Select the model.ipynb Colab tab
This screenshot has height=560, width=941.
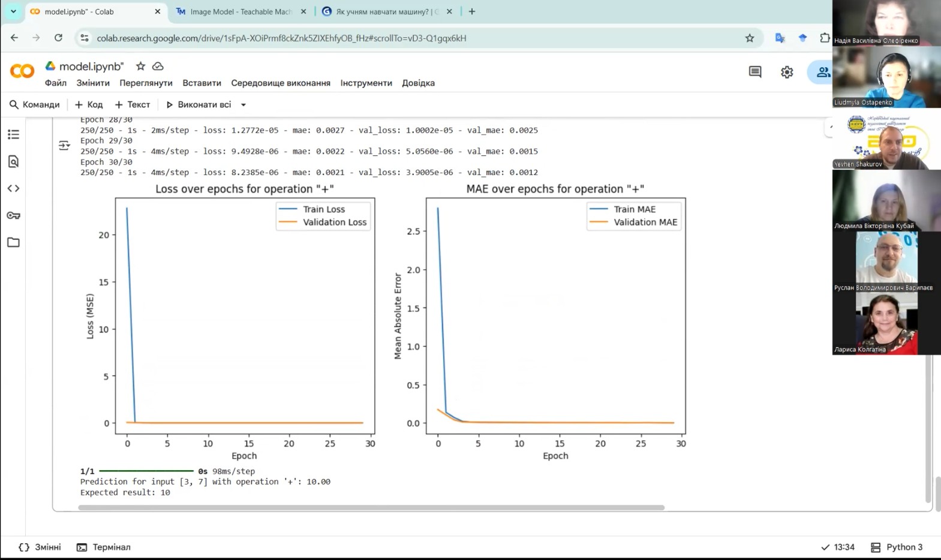pyautogui.click(x=96, y=11)
